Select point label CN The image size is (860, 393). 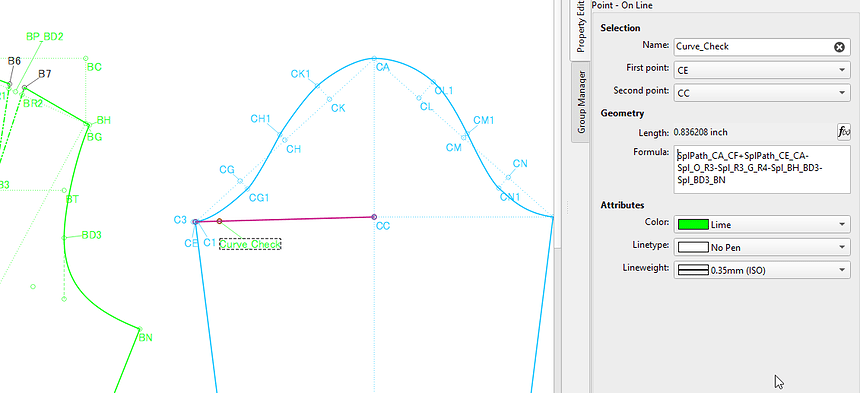[x=520, y=163]
